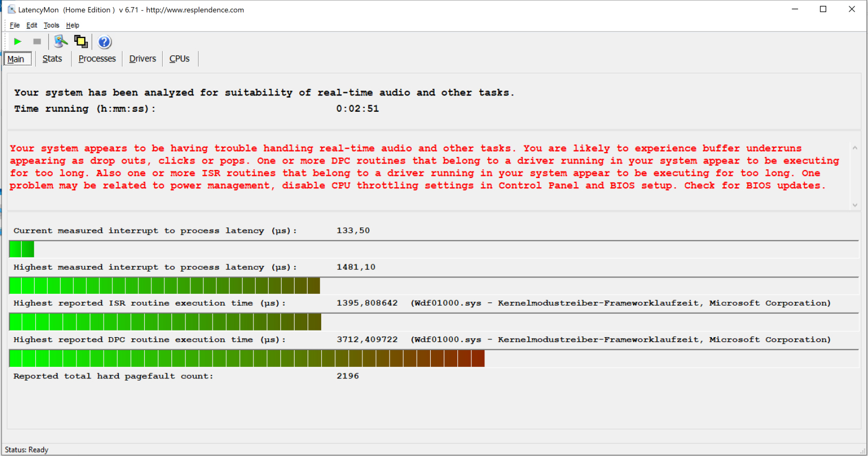Open the Edit menu
The image size is (868, 456).
click(x=32, y=25)
